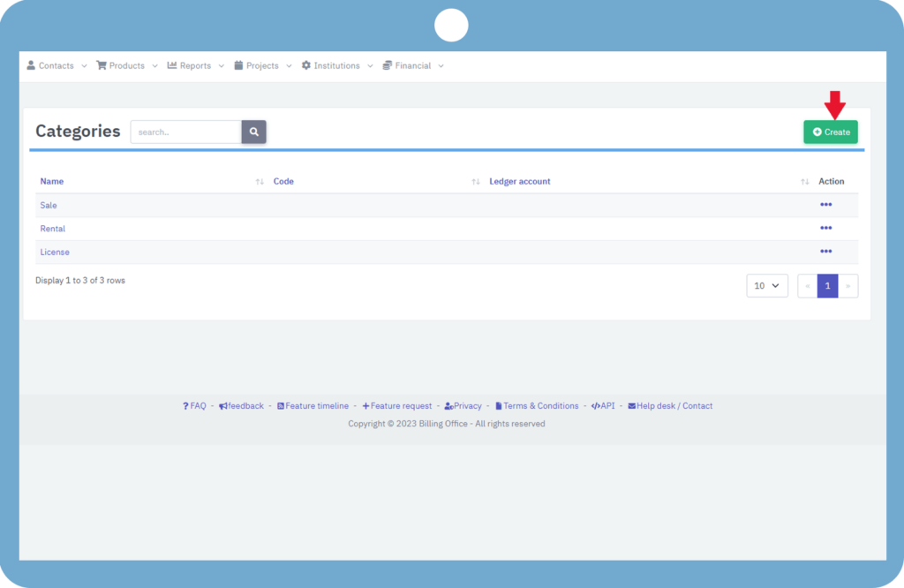Open the Feature timeline link
This screenshot has width=904, height=588.
(x=313, y=406)
